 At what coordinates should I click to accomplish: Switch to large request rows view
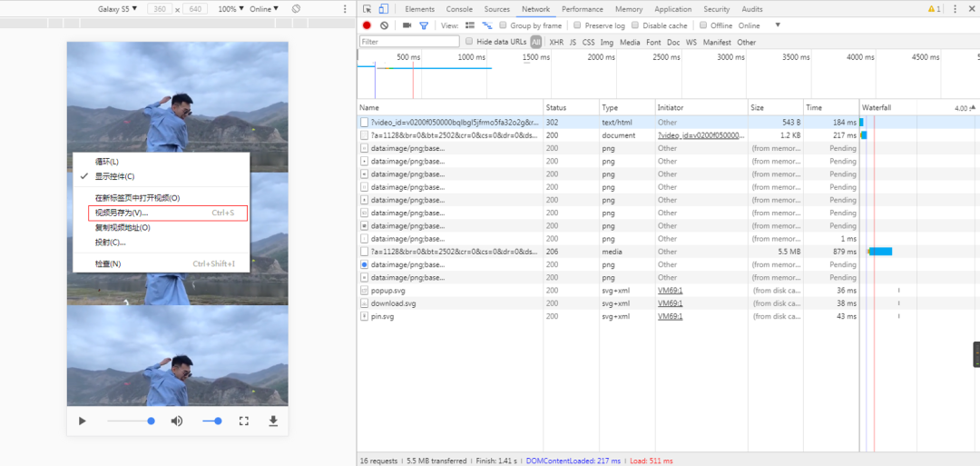pos(470,25)
